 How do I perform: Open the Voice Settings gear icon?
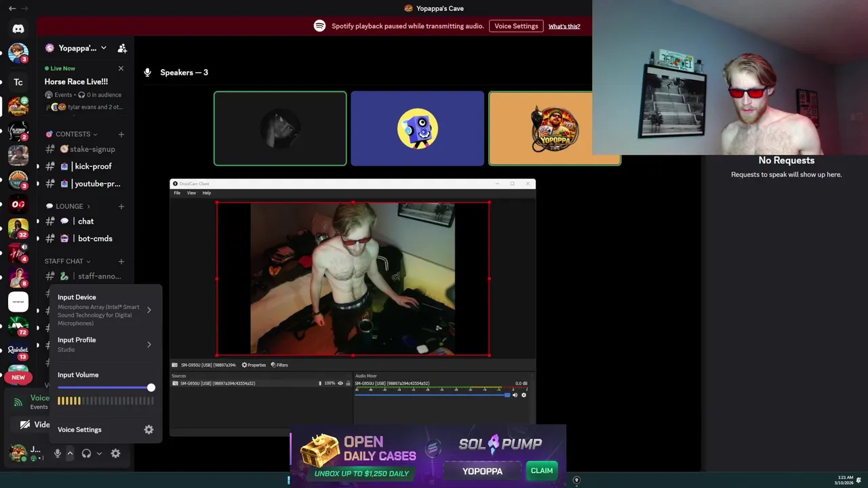pos(149,430)
